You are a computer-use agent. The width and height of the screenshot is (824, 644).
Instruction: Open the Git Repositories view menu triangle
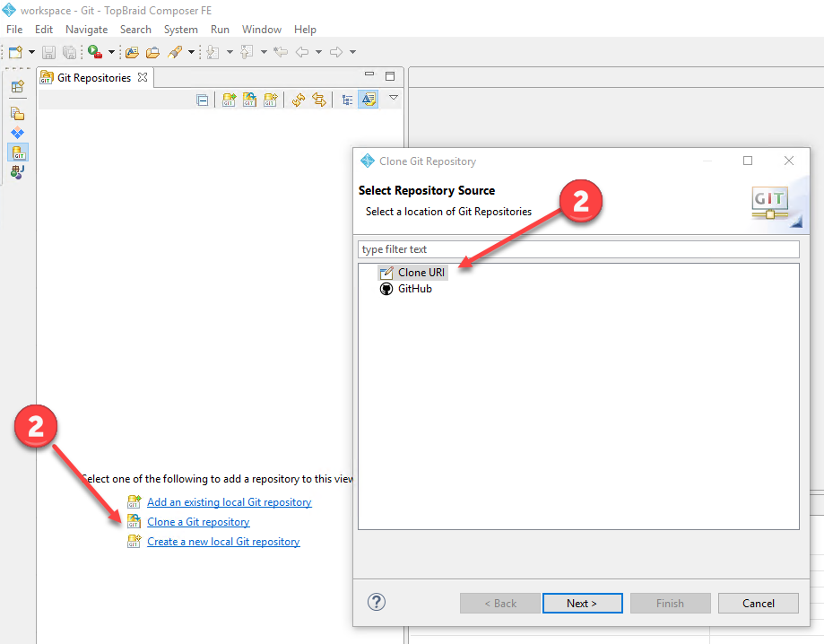click(x=393, y=98)
